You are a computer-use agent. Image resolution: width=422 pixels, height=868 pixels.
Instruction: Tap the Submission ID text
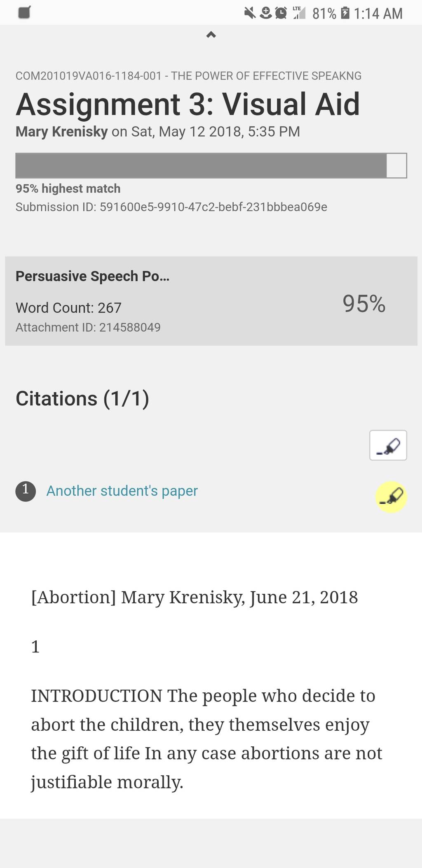pos(171,207)
